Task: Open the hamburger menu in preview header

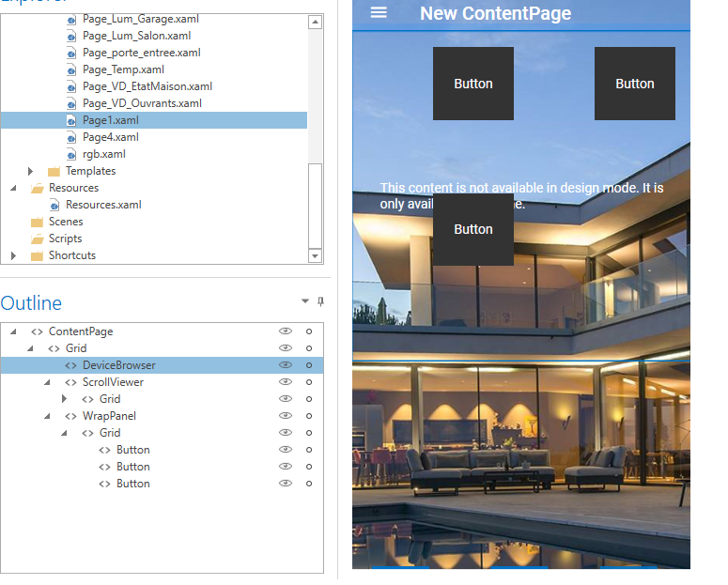Action: [379, 12]
